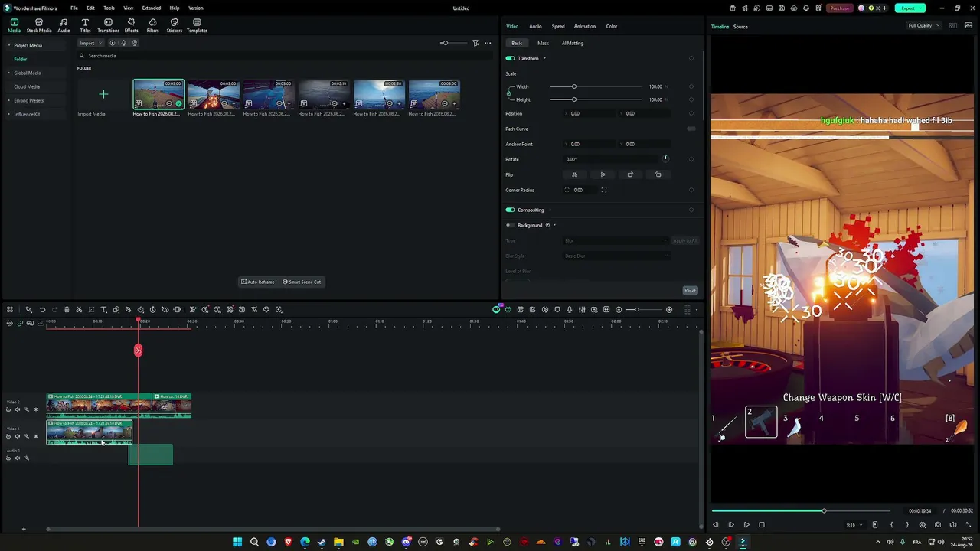Open the File menu
Viewport: 980px width, 551px height.
point(74,8)
